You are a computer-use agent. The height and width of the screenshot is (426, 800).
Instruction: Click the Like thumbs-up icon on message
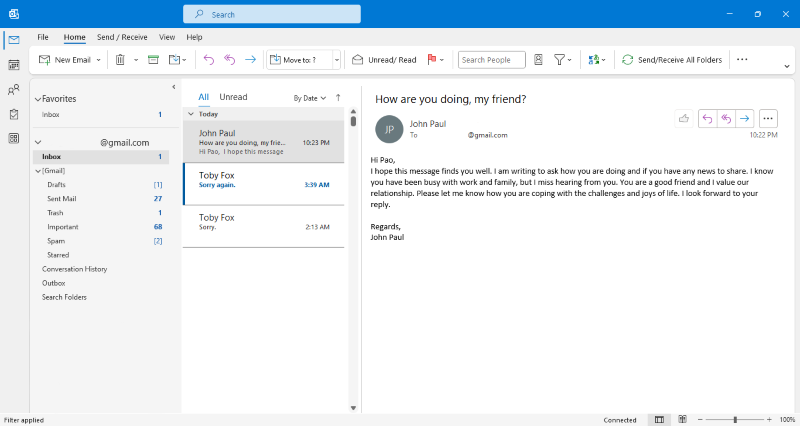point(684,118)
